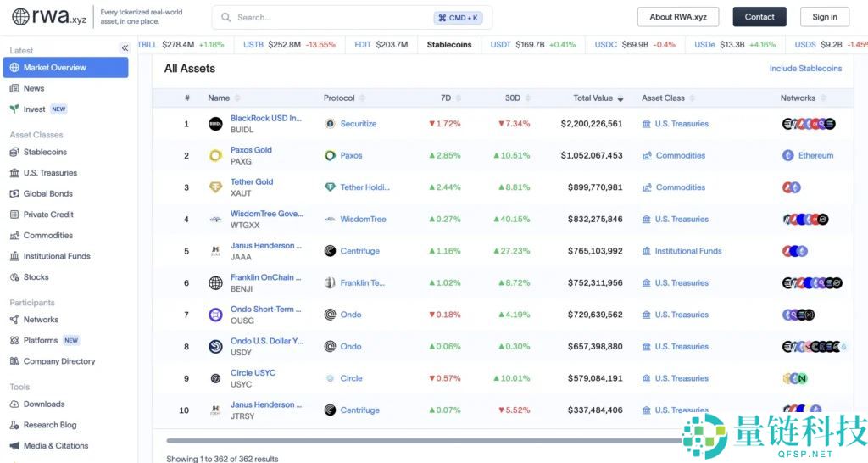Collapse the sidebar with double-chevron icon
This screenshot has height=463, width=868.
coord(125,48)
